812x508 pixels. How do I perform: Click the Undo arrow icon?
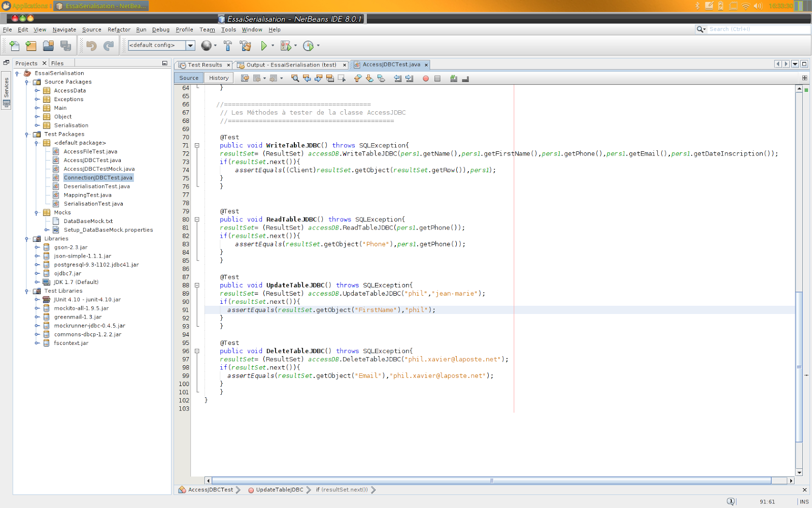(x=91, y=46)
